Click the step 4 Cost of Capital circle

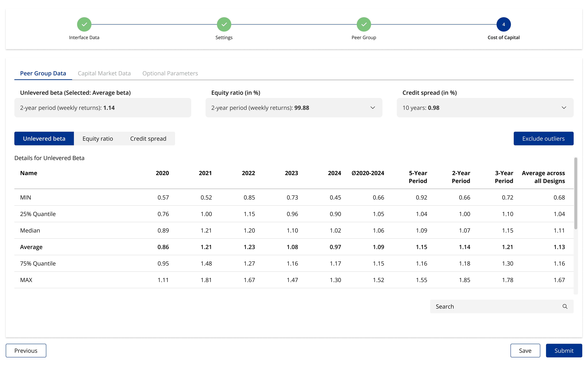coord(504,24)
